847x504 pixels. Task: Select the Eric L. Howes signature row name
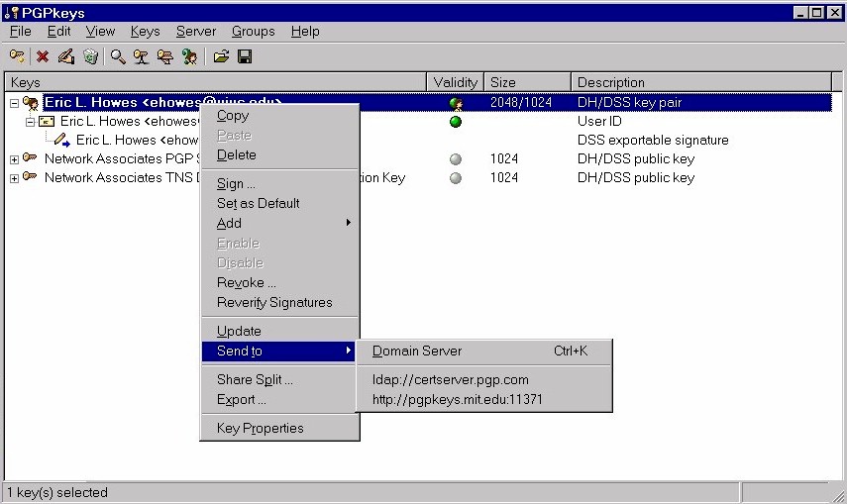138,140
